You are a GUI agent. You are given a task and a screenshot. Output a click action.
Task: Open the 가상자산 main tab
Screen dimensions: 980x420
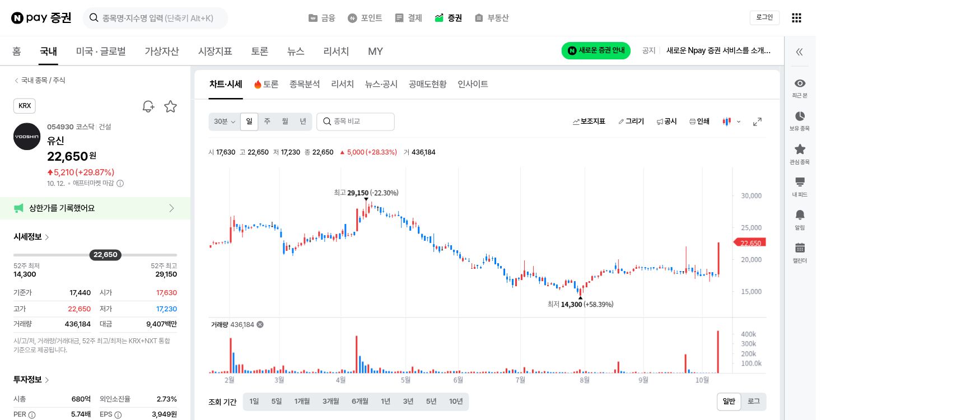[x=162, y=52]
